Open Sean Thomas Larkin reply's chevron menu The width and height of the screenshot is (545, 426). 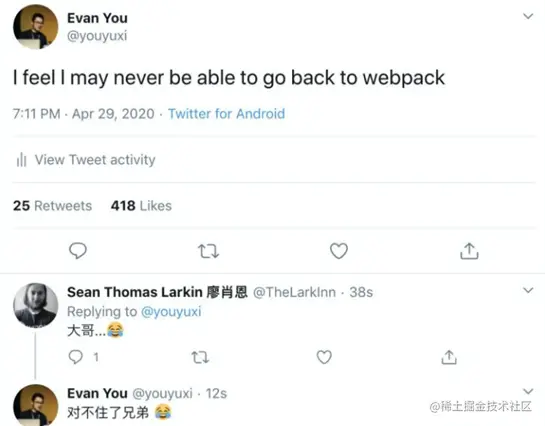528,290
